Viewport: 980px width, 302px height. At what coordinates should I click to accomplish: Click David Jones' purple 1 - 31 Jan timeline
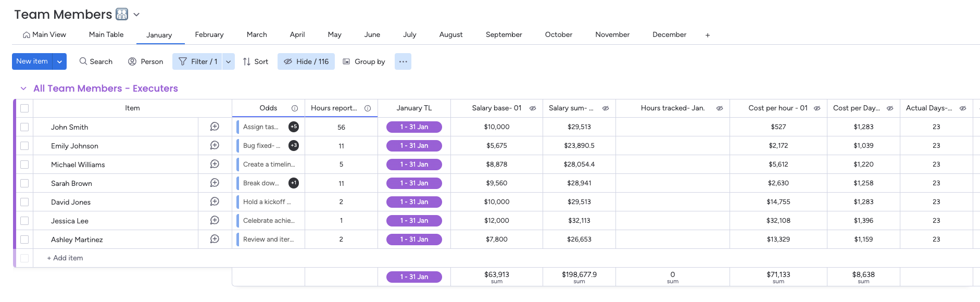pyautogui.click(x=414, y=202)
